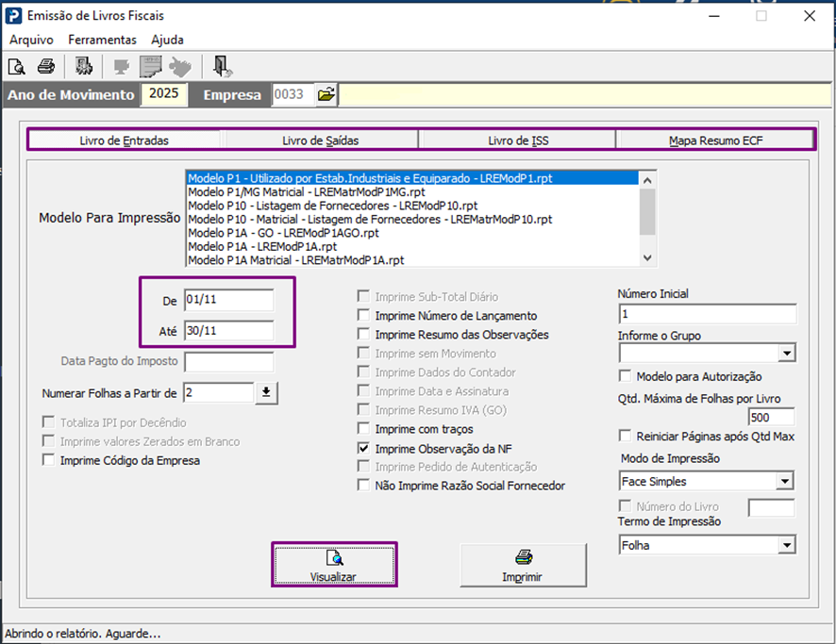Select Modelo P1A Matricial list entry
The height and width of the screenshot is (644, 836).
pos(412,260)
